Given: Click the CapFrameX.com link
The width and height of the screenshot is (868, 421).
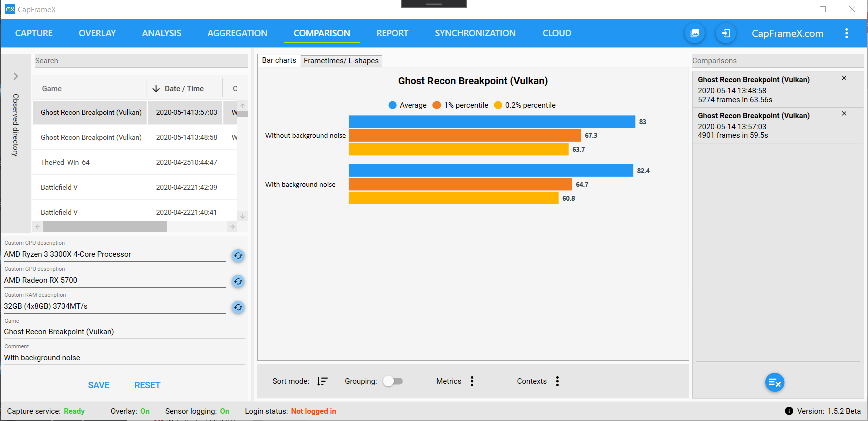Looking at the screenshot, I should coord(787,33).
